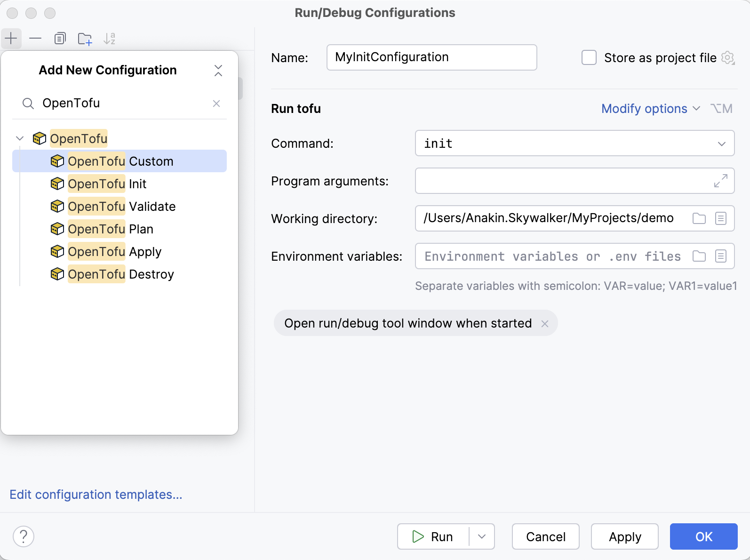Click the New Folder toolbar icon
This screenshot has width=750, height=560.
tap(85, 39)
